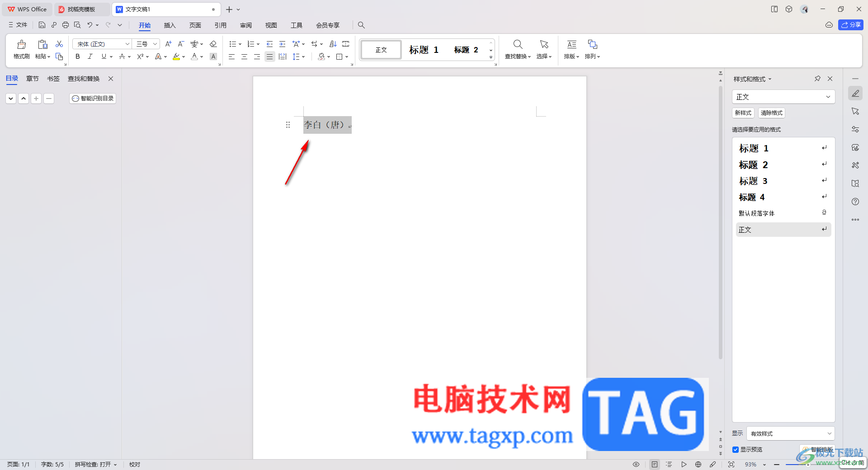Click the 分享 share button
Viewport: 868px width, 470px height.
(x=850, y=25)
